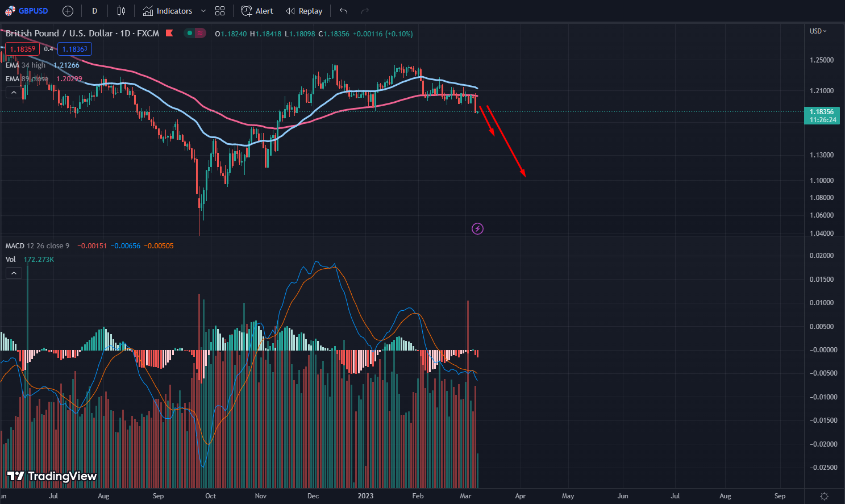
Task: Open the USD currency dropdown
Action: click(x=818, y=31)
